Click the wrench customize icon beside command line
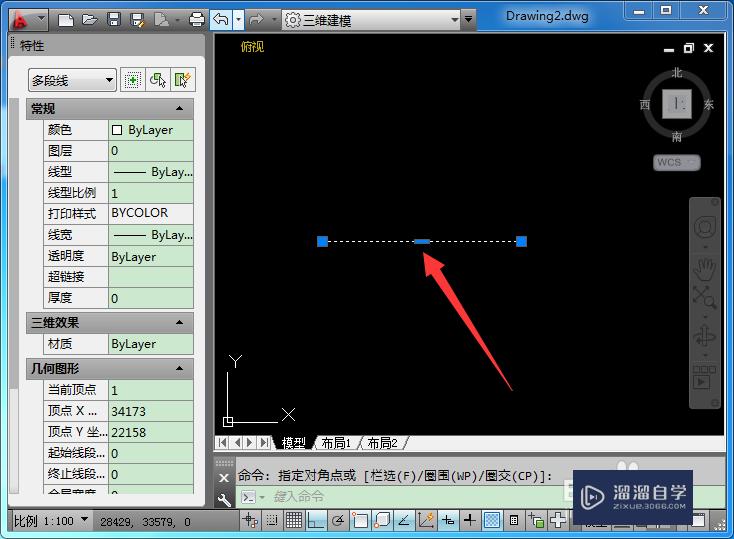The image size is (734, 539). 225,500
